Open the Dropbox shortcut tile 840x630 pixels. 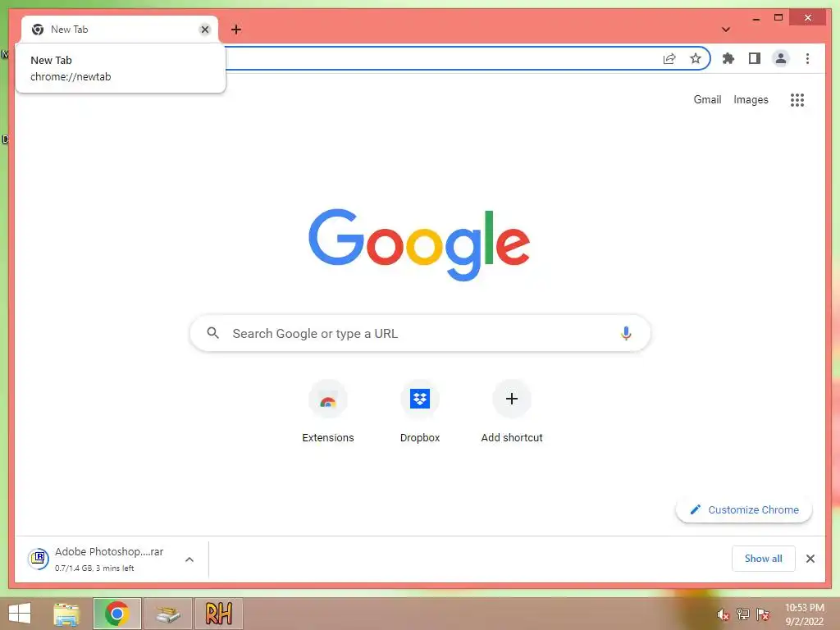419,412
